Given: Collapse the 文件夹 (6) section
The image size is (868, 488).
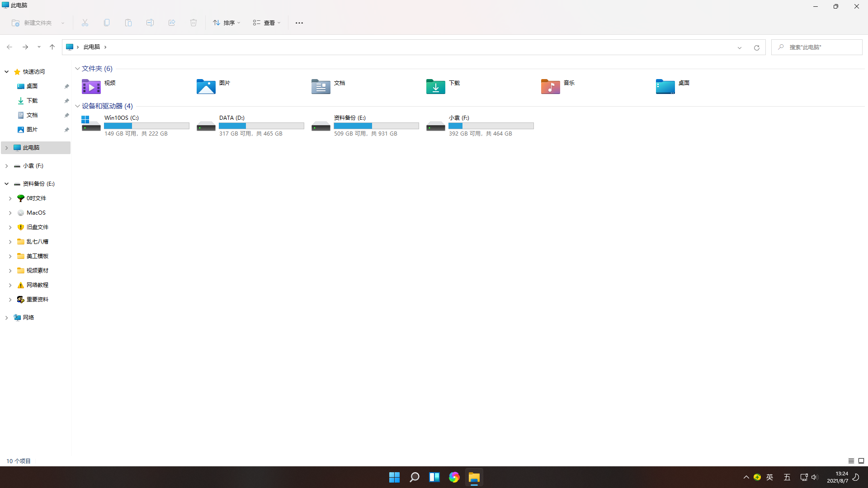Looking at the screenshot, I should 77,68.
